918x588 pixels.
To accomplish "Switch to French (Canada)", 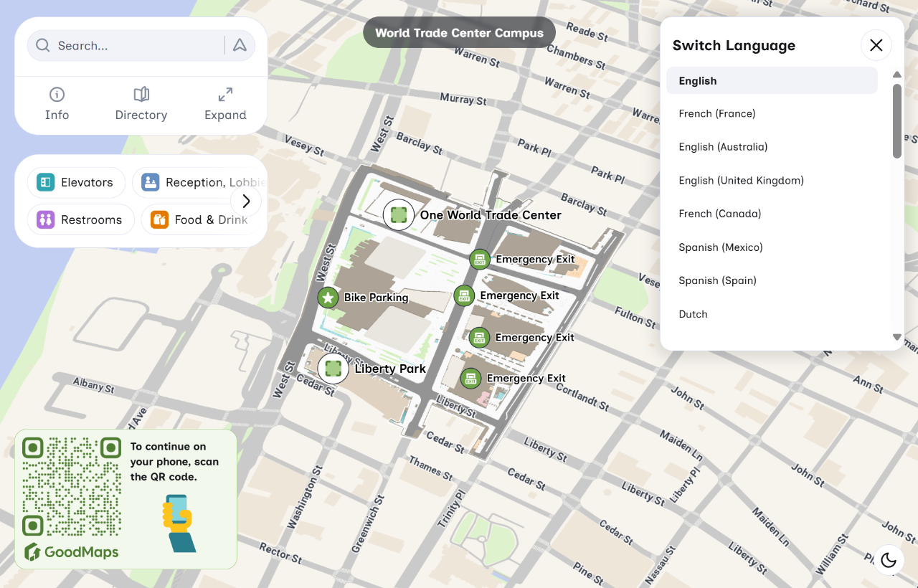I will [772, 213].
